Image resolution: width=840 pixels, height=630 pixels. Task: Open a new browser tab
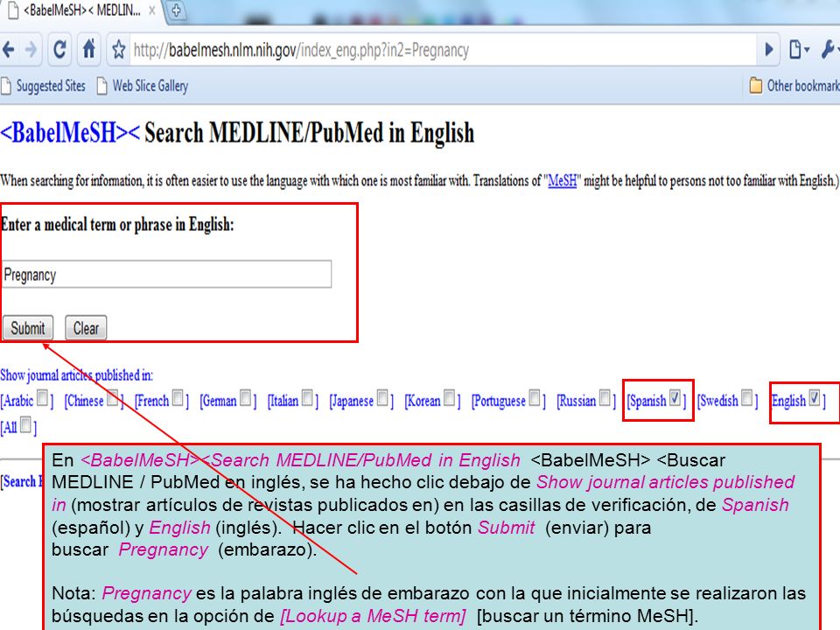[176, 10]
